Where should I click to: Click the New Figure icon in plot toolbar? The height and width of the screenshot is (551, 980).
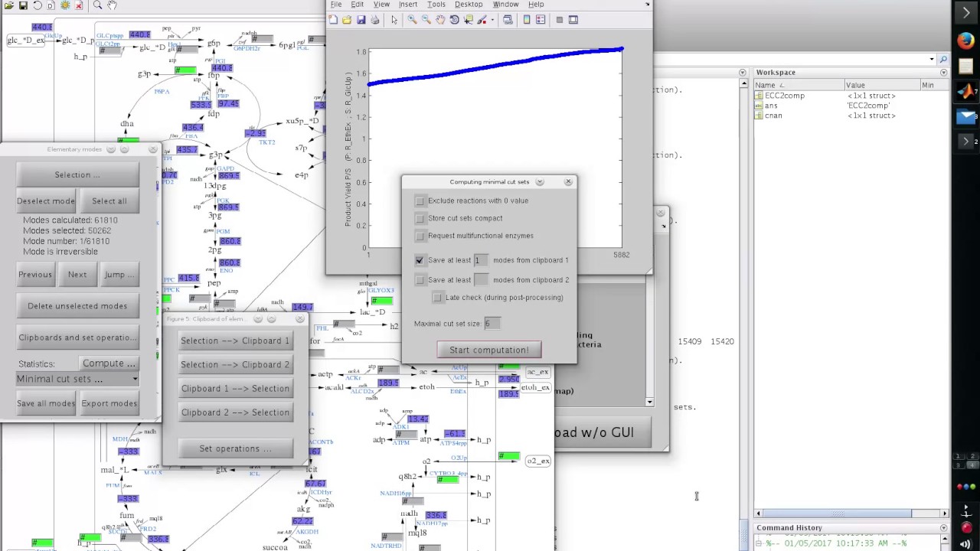click(x=333, y=20)
